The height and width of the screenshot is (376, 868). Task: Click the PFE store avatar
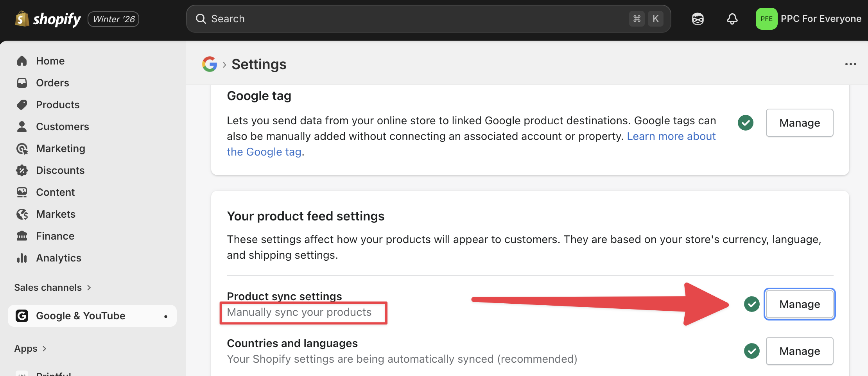pos(766,19)
